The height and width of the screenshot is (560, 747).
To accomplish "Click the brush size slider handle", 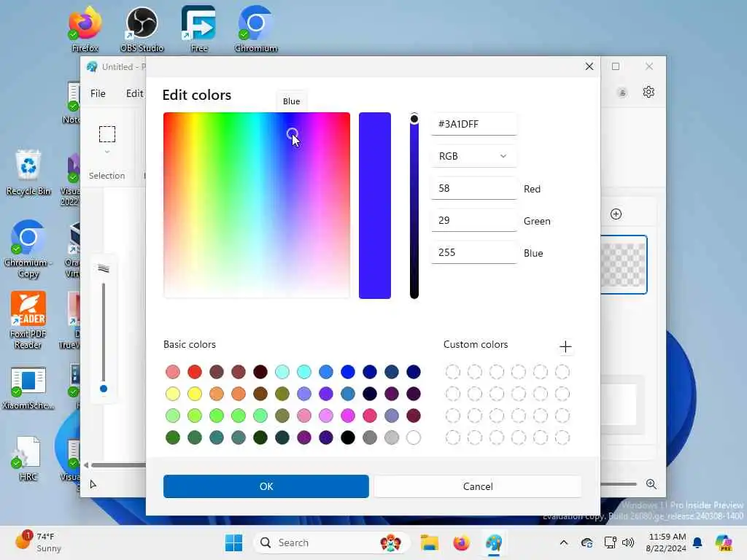I will (x=104, y=389).
